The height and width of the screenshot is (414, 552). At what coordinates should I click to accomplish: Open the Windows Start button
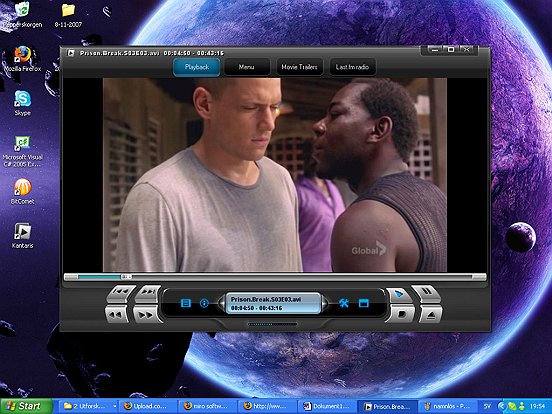point(26,406)
